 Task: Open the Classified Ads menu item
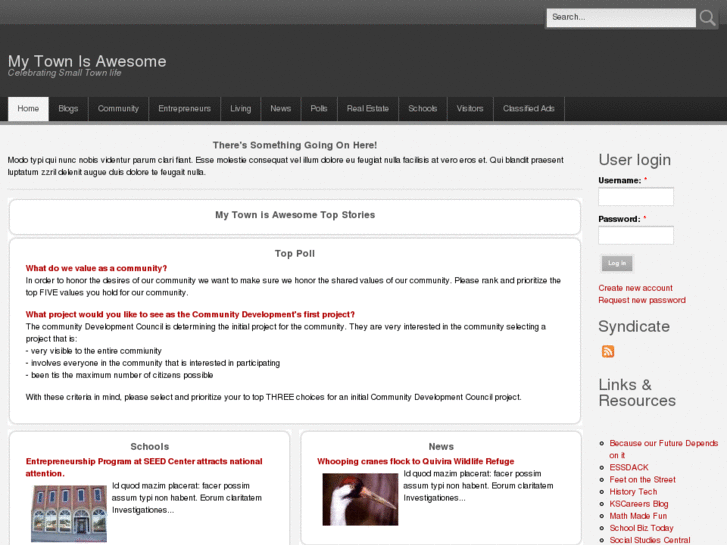[529, 109]
